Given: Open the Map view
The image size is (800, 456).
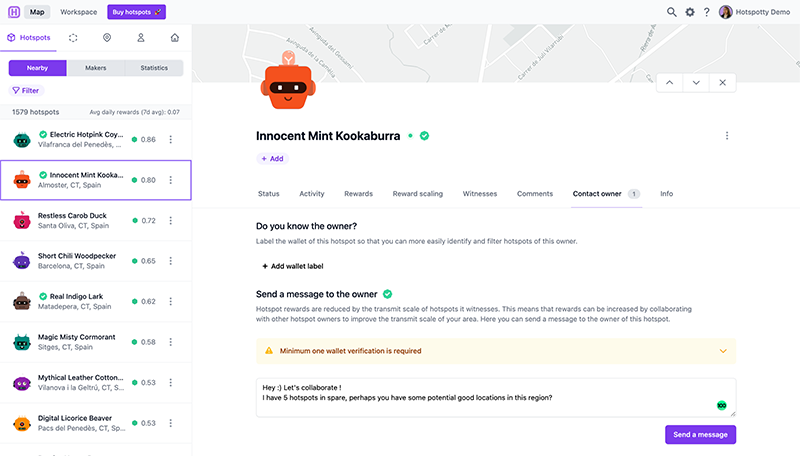Looking at the screenshot, I should click(37, 12).
